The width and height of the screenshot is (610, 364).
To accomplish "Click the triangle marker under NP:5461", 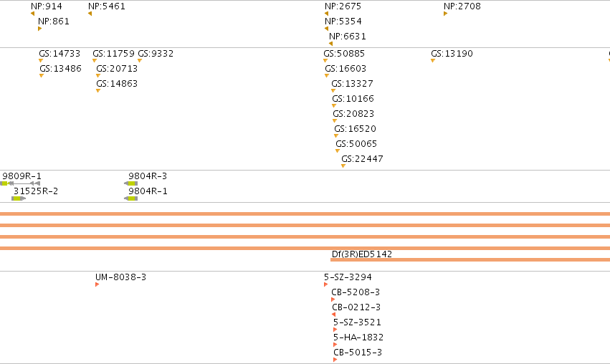I will click(90, 14).
